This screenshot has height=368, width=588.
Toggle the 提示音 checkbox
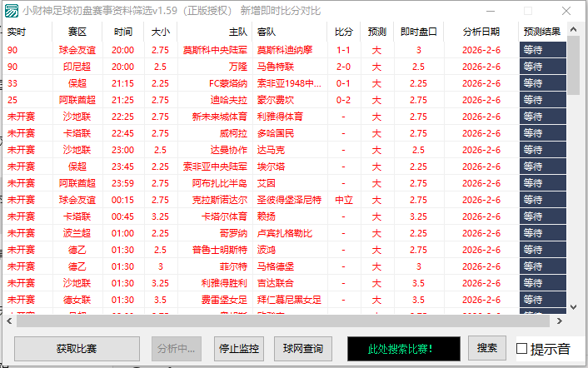click(521, 349)
